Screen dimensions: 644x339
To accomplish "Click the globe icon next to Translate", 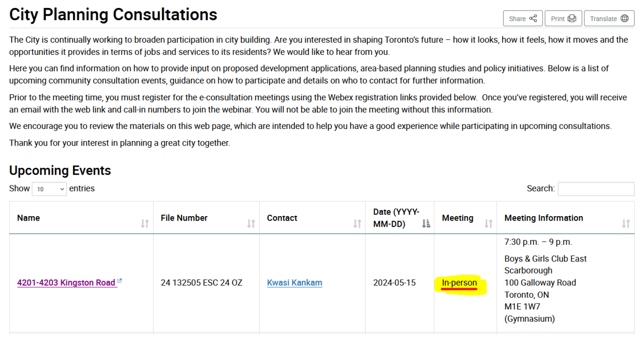I will click(x=624, y=19).
